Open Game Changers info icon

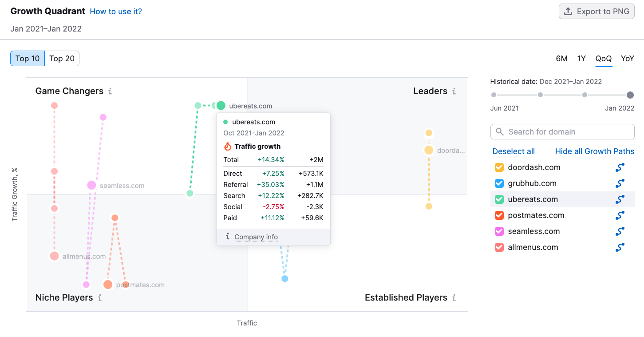110,91
